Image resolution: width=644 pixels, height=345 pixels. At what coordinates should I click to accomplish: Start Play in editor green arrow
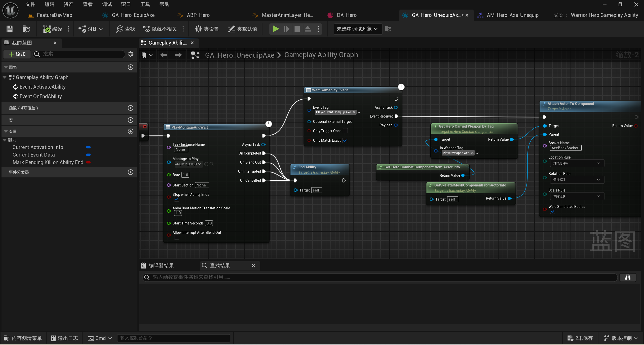click(x=276, y=29)
